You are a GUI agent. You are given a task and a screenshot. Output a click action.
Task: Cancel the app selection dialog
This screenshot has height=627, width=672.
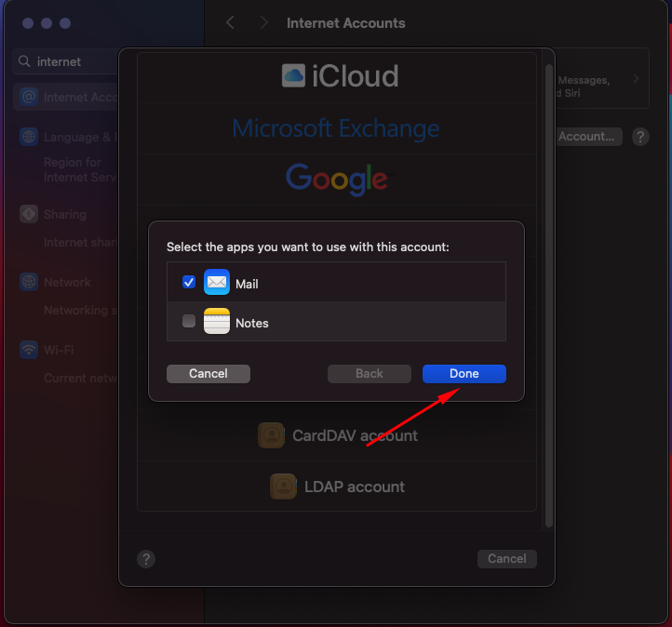208,373
